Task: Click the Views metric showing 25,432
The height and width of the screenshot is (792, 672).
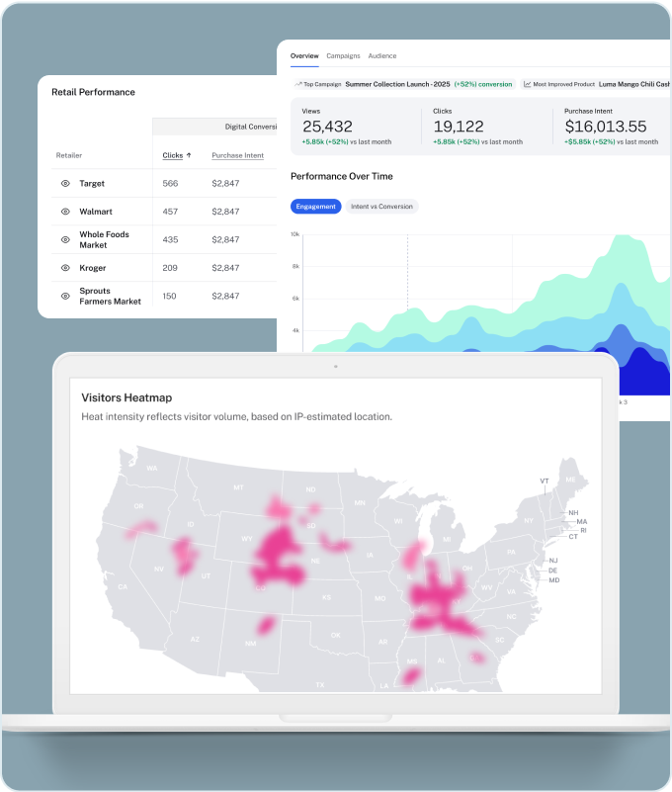Action: (327, 127)
